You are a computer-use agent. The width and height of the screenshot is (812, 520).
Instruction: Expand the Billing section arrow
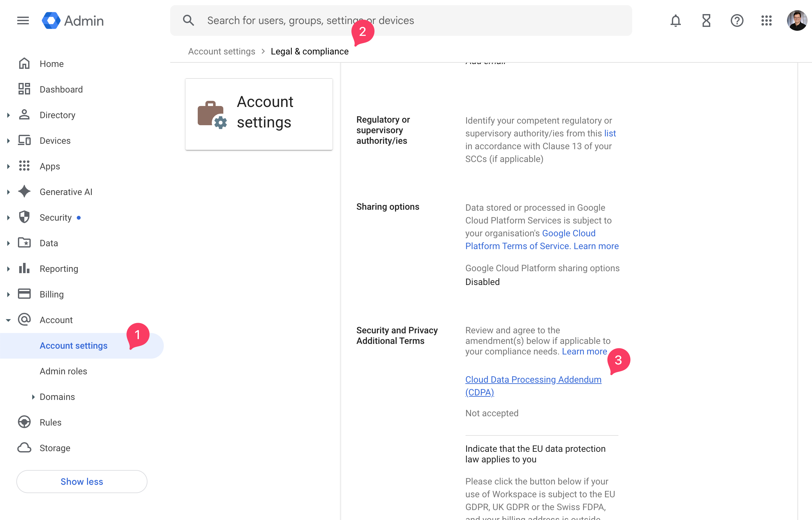8,295
